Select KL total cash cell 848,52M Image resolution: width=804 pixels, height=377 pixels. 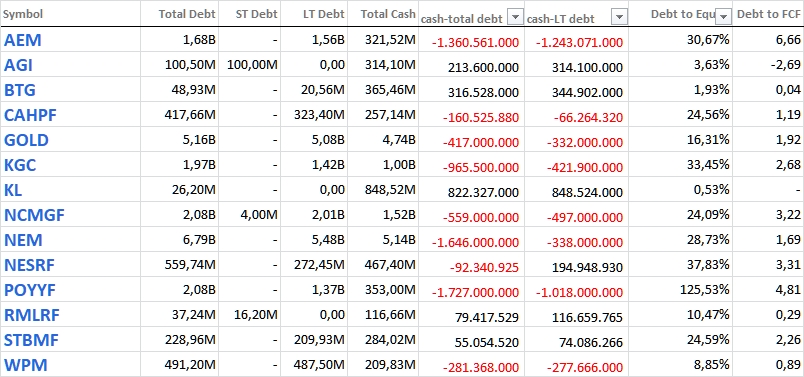coord(383,190)
